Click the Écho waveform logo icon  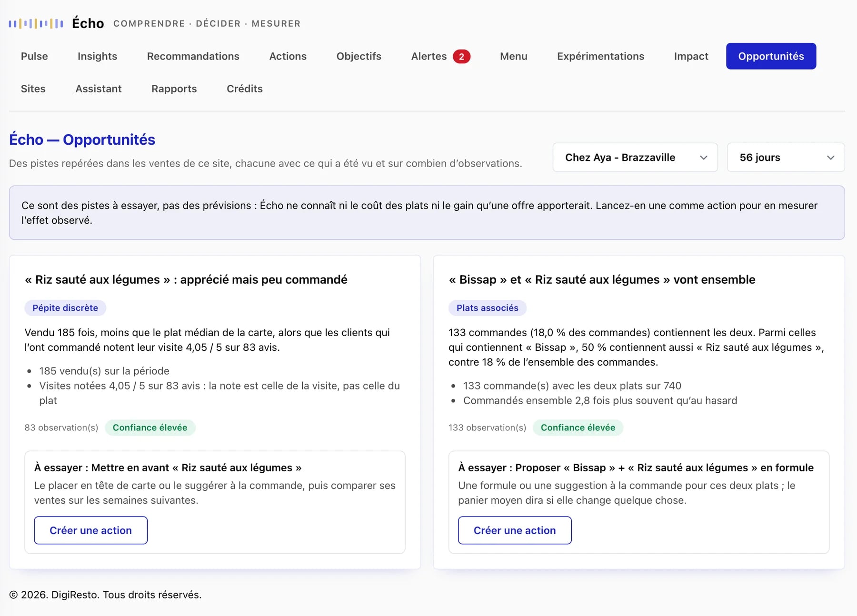pos(36,23)
